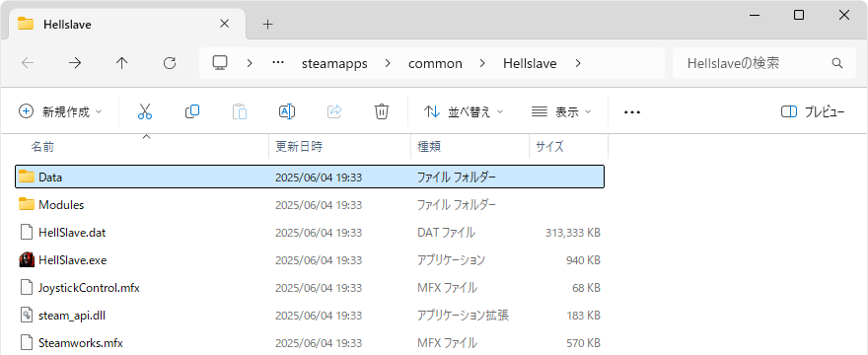Select the Steamworks.mfx file name

(81, 343)
